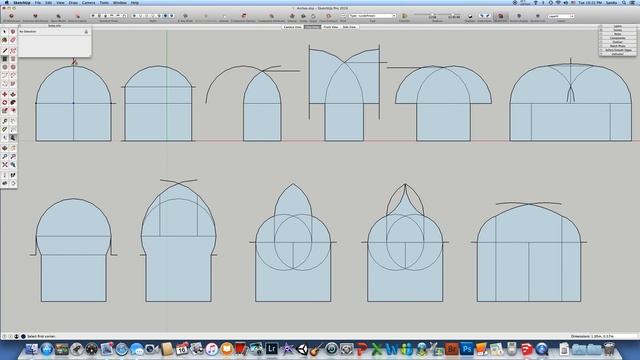Choose the Zoom Window tool
640x360 pixels.
click(13, 156)
